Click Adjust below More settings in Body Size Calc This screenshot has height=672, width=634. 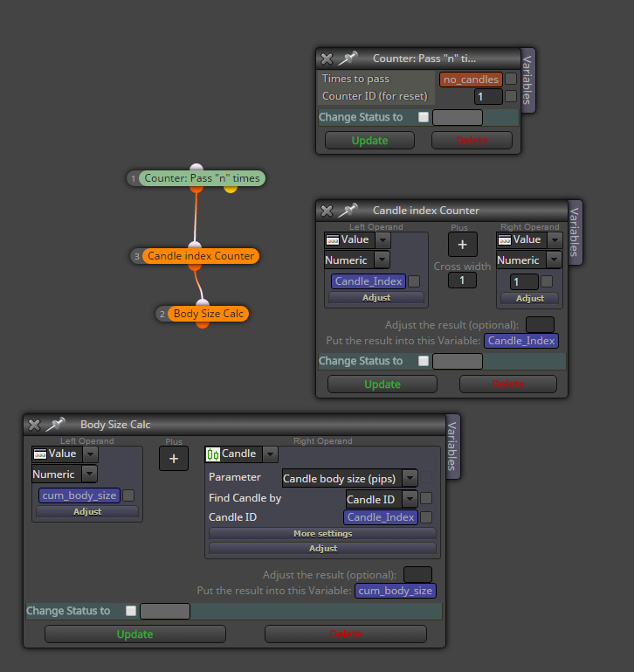tap(322, 549)
